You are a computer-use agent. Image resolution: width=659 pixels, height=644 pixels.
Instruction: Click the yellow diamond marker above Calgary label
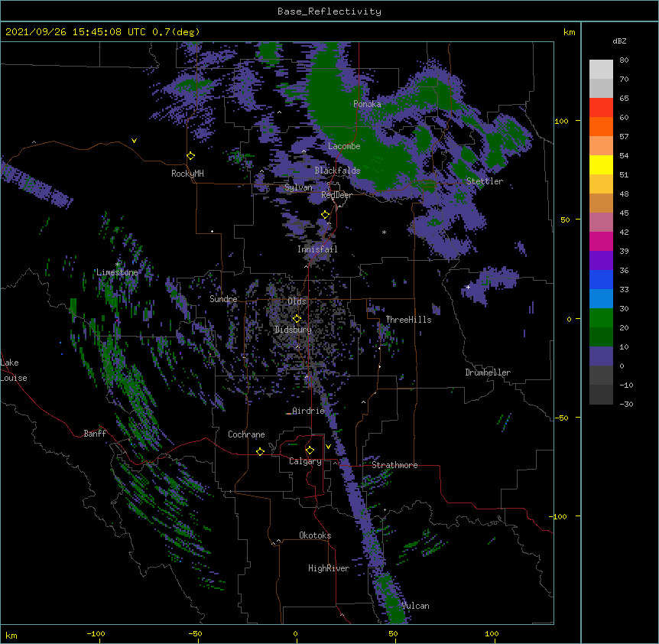pos(310,450)
